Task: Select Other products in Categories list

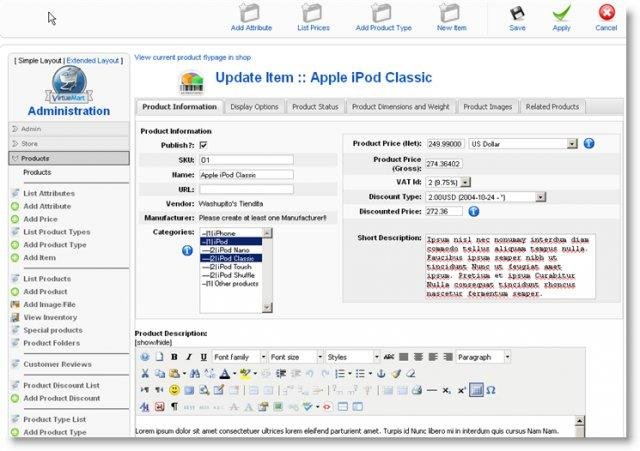Action: pos(231,283)
